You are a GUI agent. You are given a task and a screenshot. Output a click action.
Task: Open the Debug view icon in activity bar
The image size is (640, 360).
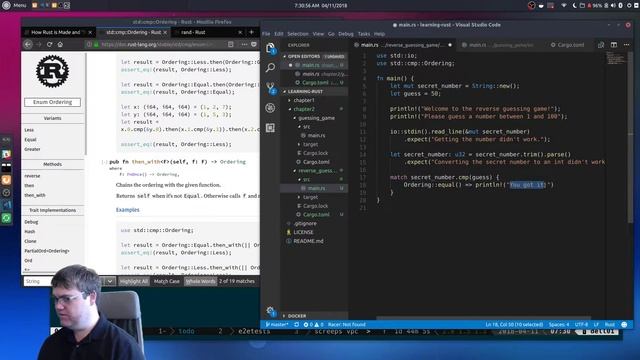pos(270,108)
